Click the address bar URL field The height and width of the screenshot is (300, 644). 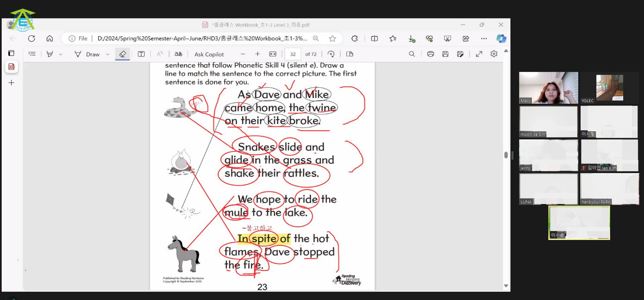coord(202,38)
